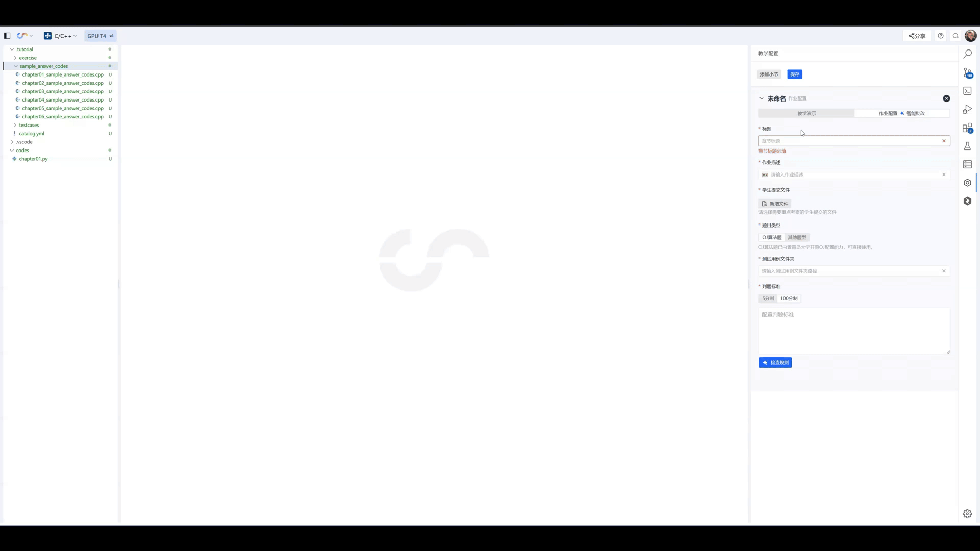
Task: Open the flask testing icon
Action: tap(967, 146)
